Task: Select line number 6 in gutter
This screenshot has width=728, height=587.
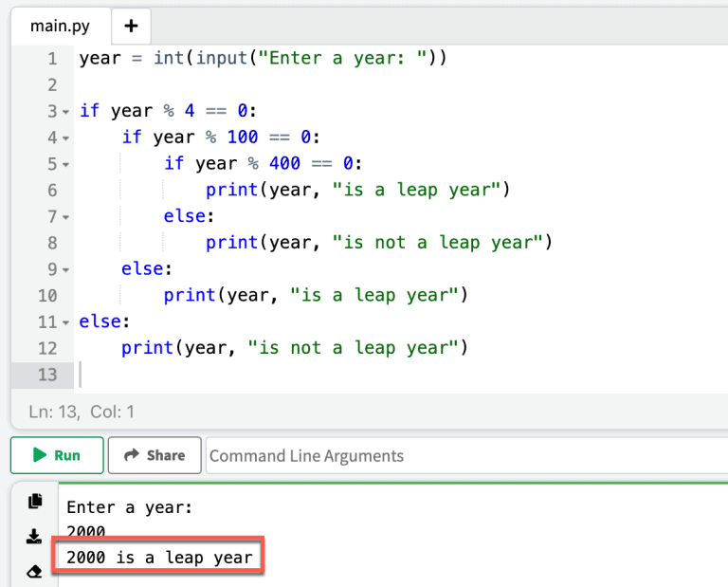Action: click(52, 191)
